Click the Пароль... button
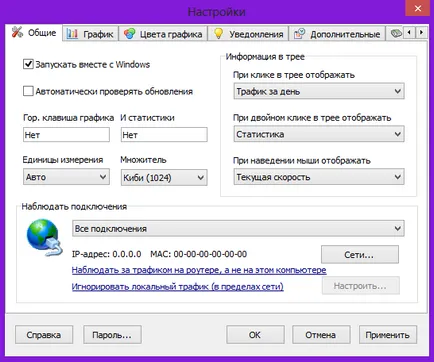 pyautogui.click(x=112, y=335)
